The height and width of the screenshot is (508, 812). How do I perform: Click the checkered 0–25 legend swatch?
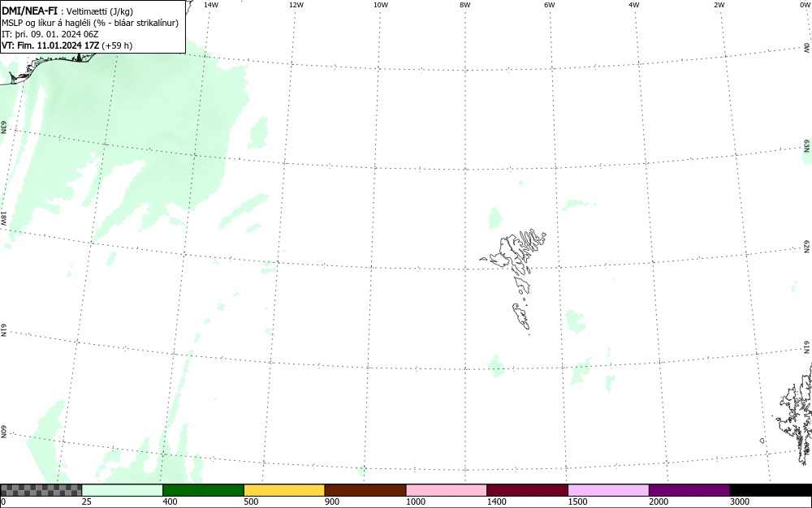[41, 490]
